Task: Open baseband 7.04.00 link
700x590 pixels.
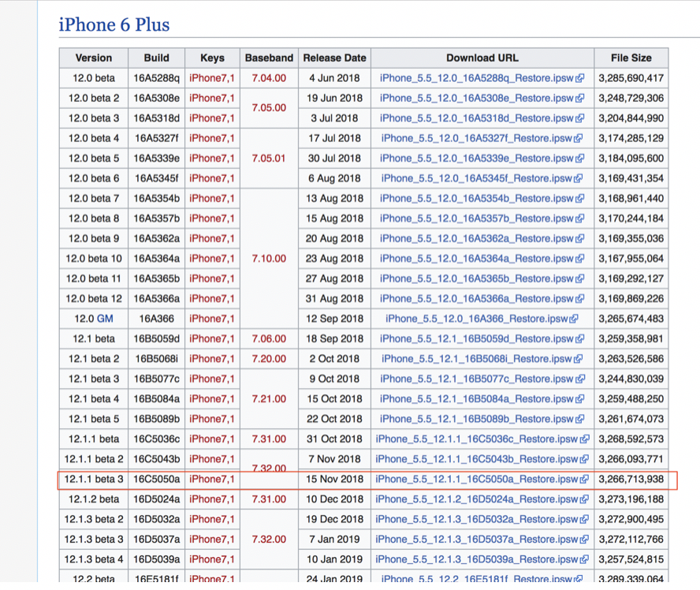Action: coord(269,78)
